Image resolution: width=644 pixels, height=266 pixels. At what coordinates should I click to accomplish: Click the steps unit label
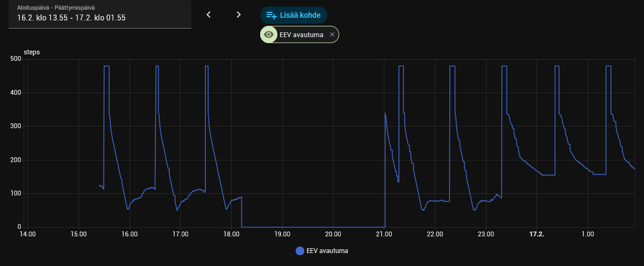(32, 52)
